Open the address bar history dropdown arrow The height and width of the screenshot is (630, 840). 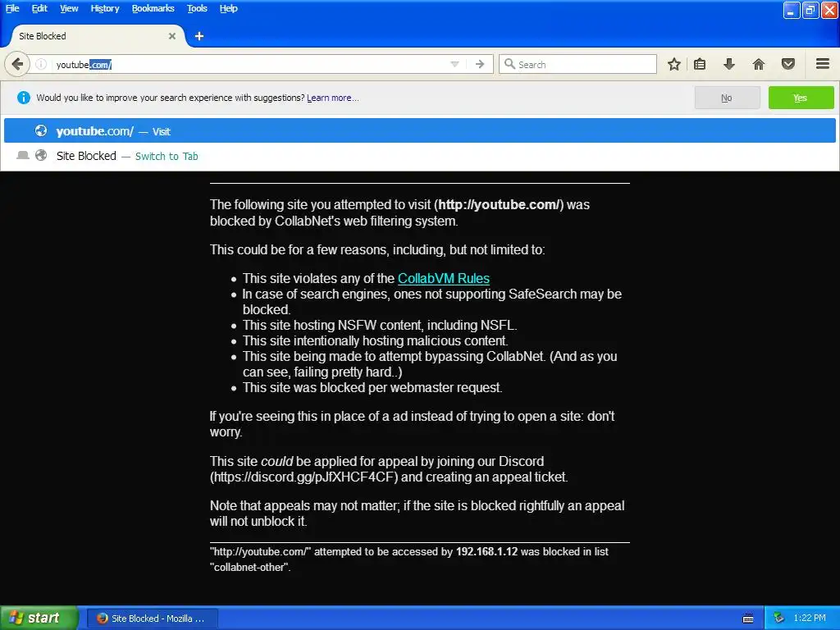pos(454,64)
